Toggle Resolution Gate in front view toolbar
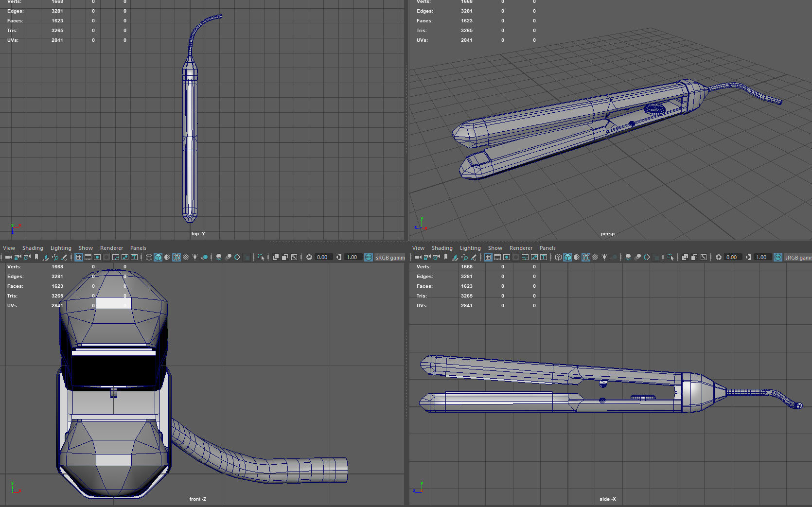The height and width of the screenshot is (507, 812). [x=97, y=257]
